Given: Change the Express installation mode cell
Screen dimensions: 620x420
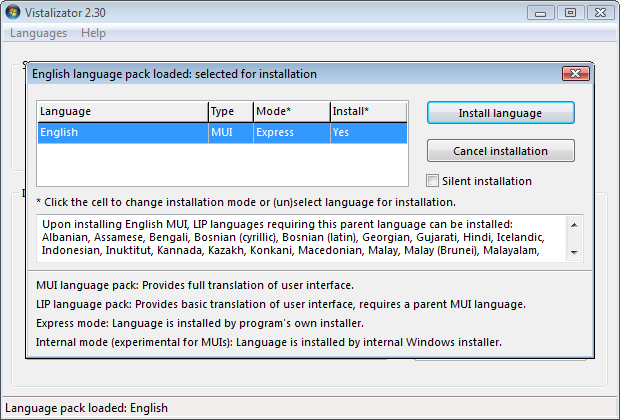Looking at the screenshot, I should [x=292, y=132].
